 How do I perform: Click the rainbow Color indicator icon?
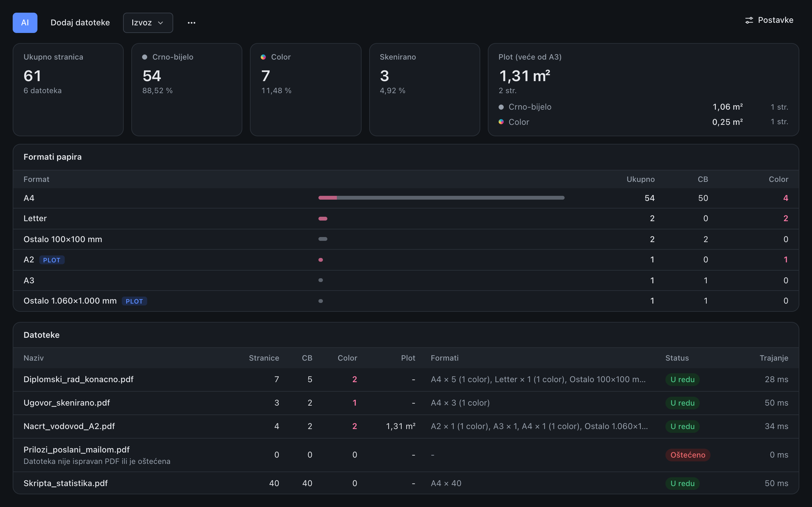click(x=263, y=57)
